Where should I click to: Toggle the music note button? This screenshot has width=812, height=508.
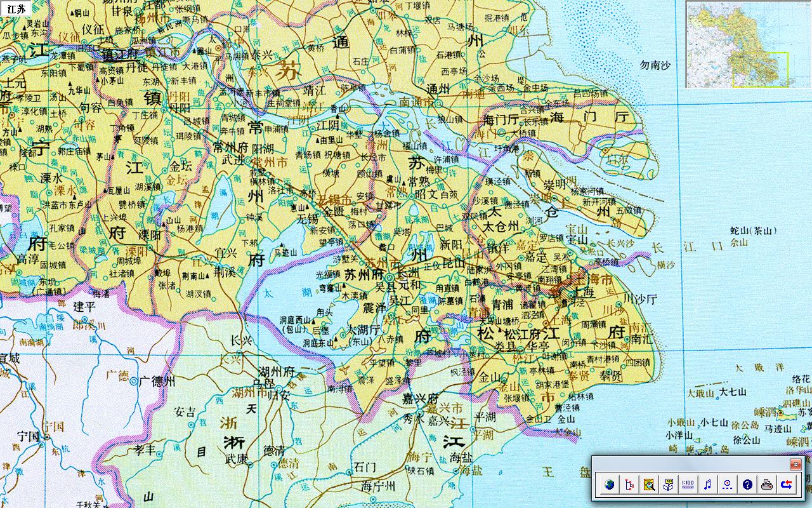(708, 485)
